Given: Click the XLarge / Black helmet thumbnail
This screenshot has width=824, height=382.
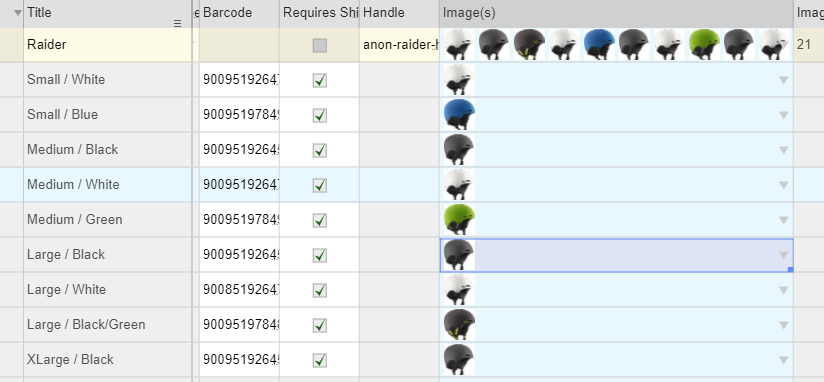Looking at the screenshot, I should click(x=459, y=359).
